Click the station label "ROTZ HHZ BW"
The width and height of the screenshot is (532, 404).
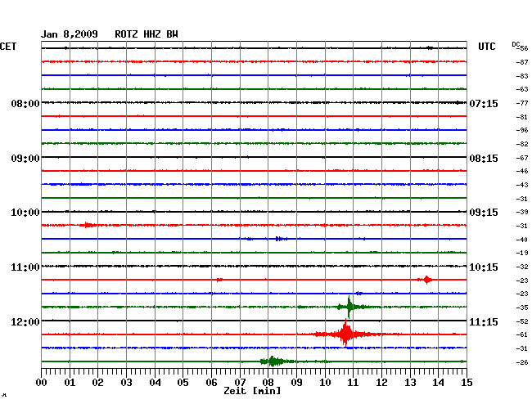click(147, 34)
